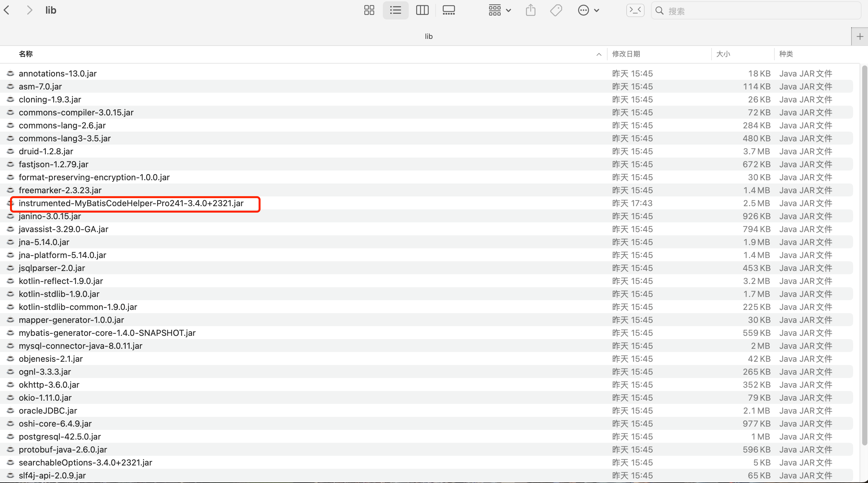Sort files by 修改日期 column

(x=626, y=54)
